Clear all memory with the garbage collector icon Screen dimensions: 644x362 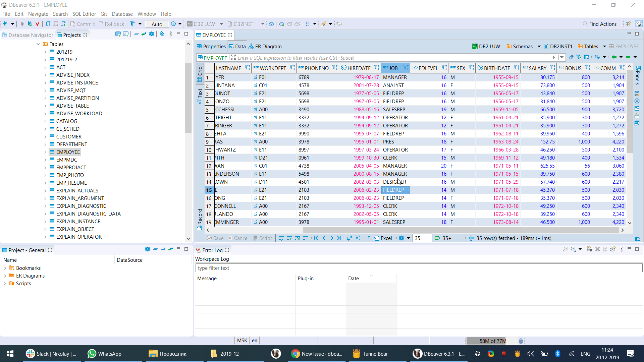point(521,341)
